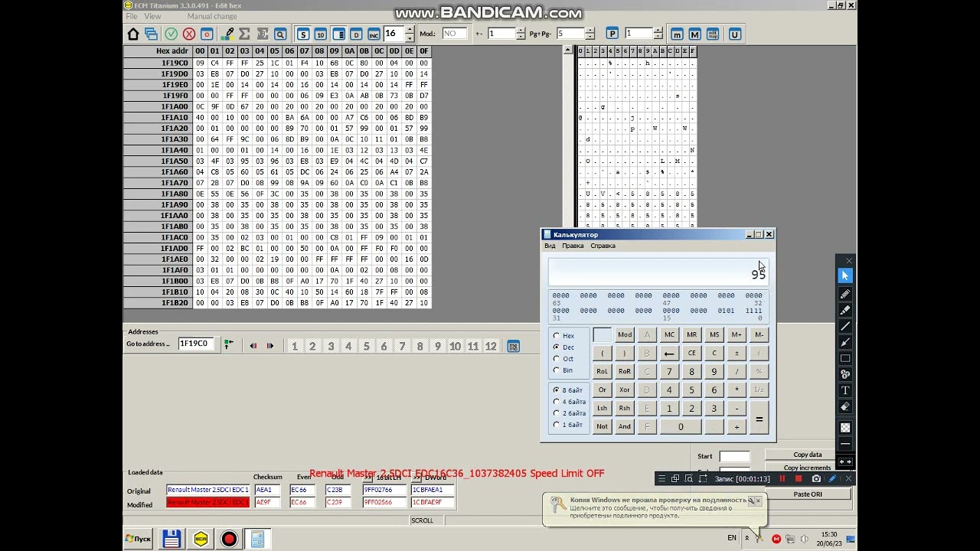
Task: Click the And button in Calculator
Action: point(625,426)
